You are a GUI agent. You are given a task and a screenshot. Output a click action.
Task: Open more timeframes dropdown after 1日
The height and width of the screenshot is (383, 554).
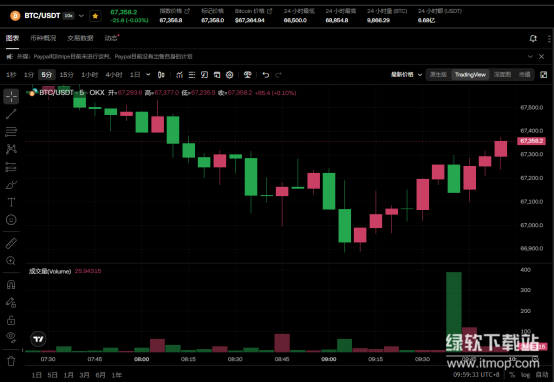click(148, 75)
